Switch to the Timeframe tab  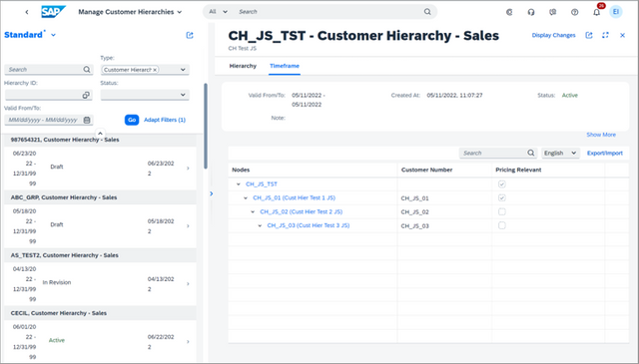[285, 66]
